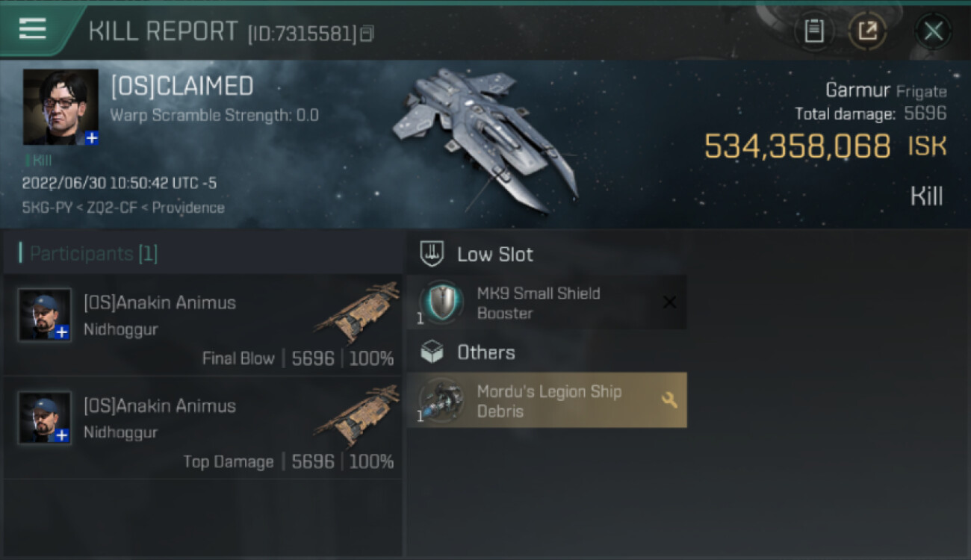971x560 pixels.
Task: Close the kill report window
Action: click(933, 31)
